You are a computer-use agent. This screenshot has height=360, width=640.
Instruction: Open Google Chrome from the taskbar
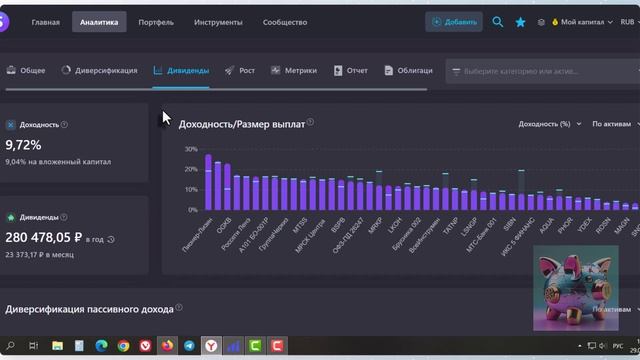[123, 346]
